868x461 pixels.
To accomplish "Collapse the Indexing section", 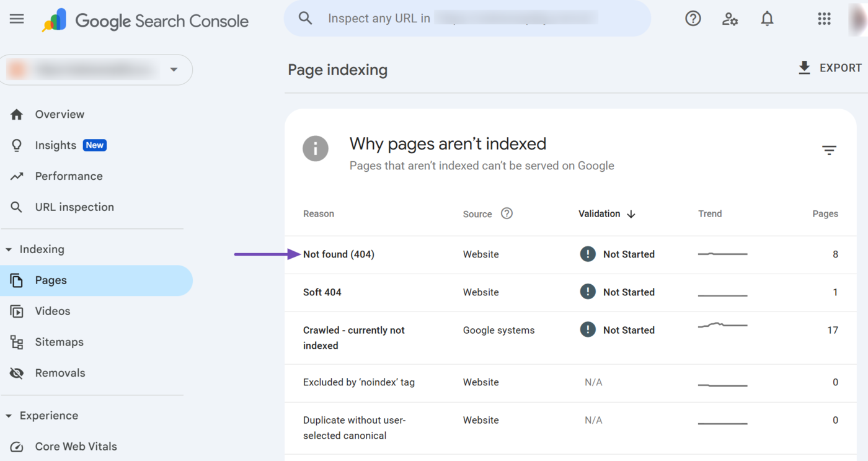I will 9,249.
